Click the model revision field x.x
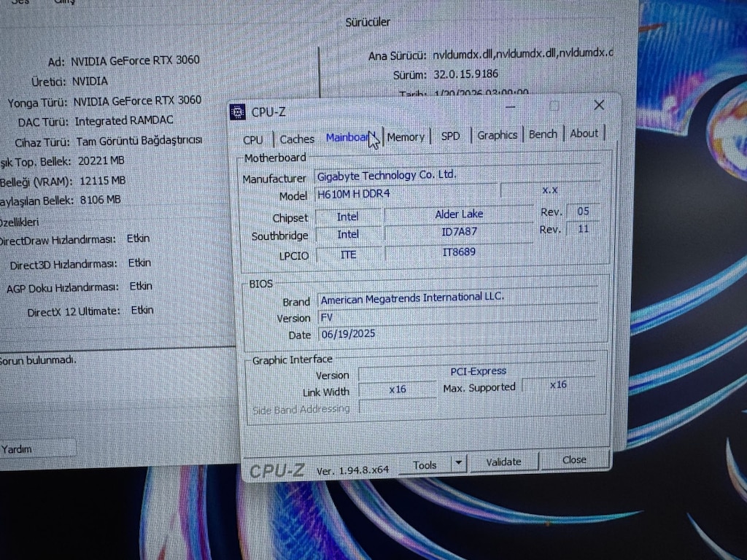The width and height of the screenshot is (747, 560). [550, 190]
